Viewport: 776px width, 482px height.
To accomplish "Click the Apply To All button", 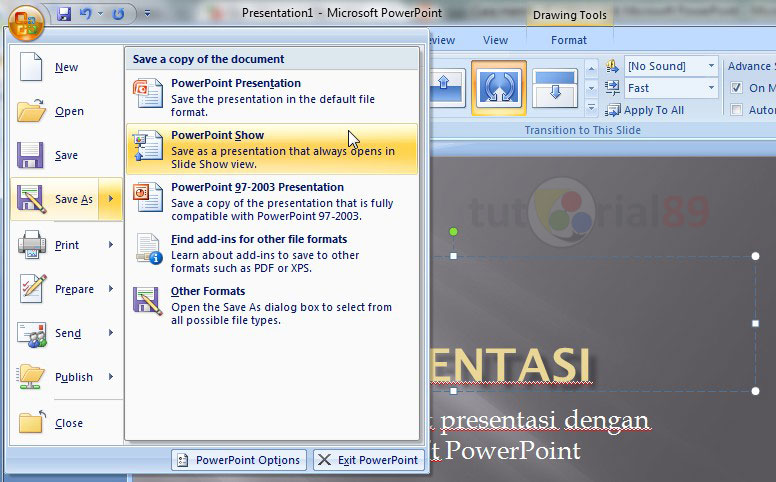I will click(644, 110).
